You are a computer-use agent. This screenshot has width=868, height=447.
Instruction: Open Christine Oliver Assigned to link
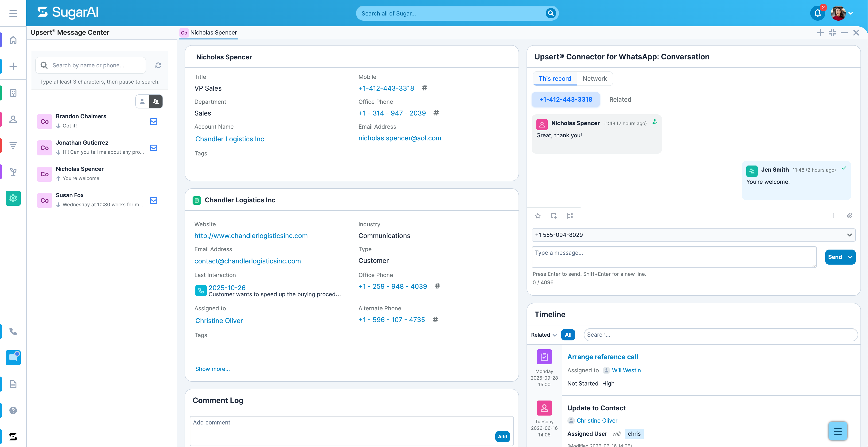pyautogui.click(x=219, y=321)
